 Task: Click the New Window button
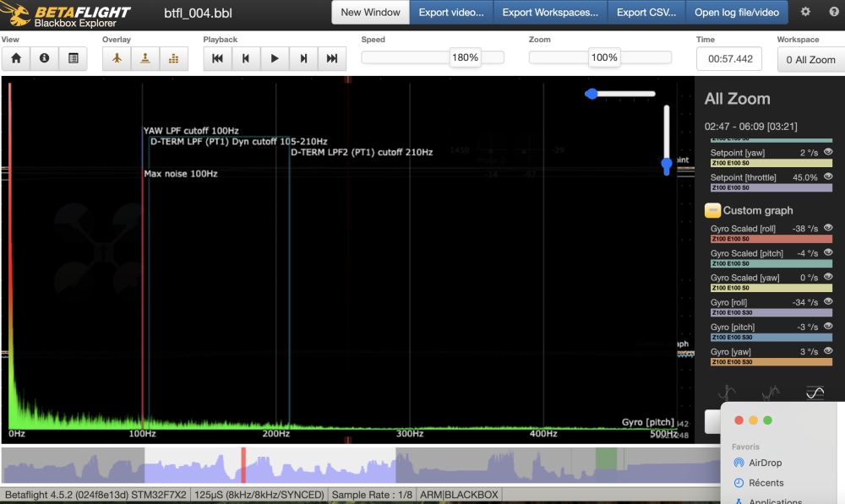coord(370,13)
